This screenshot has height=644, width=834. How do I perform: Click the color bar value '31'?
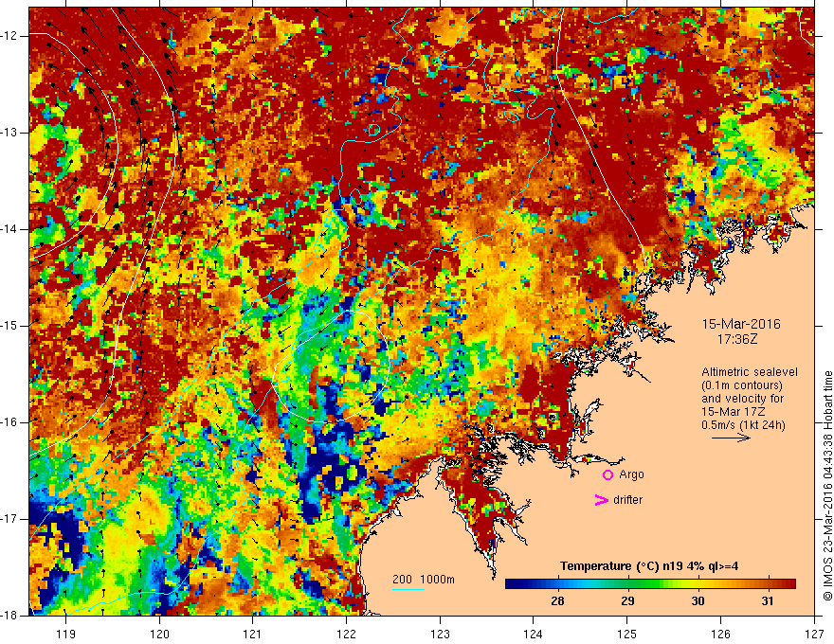(768, 601)
